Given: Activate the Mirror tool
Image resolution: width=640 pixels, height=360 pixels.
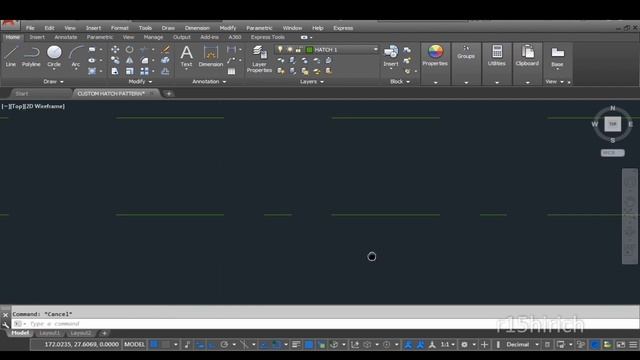Looking at the screenshot, I should [x=129, y=60].
